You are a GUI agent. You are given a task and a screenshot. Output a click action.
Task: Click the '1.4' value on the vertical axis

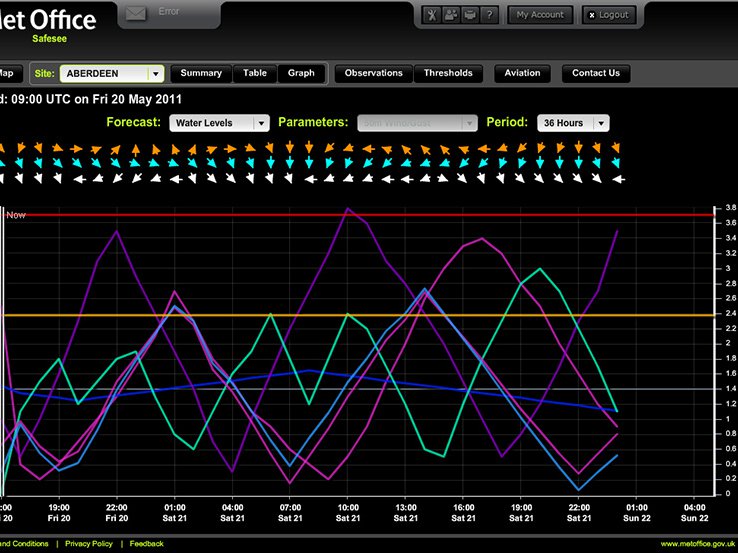[730, 388]
